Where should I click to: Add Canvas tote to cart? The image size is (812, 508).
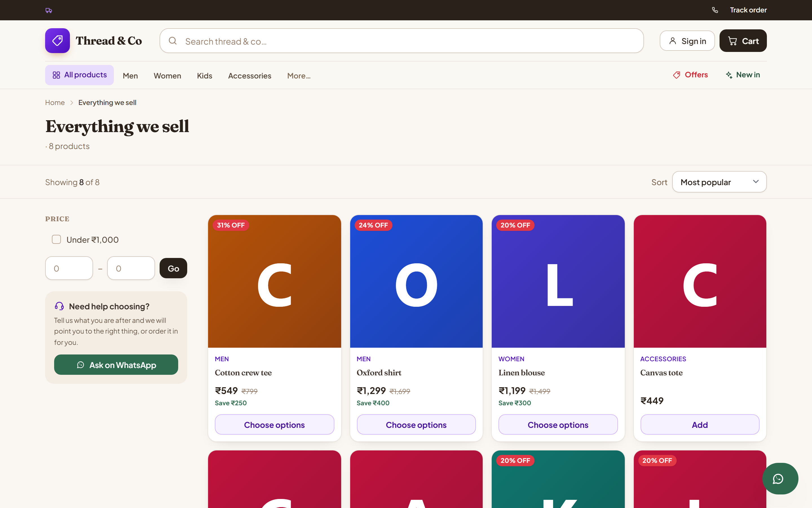click(700, 425)
